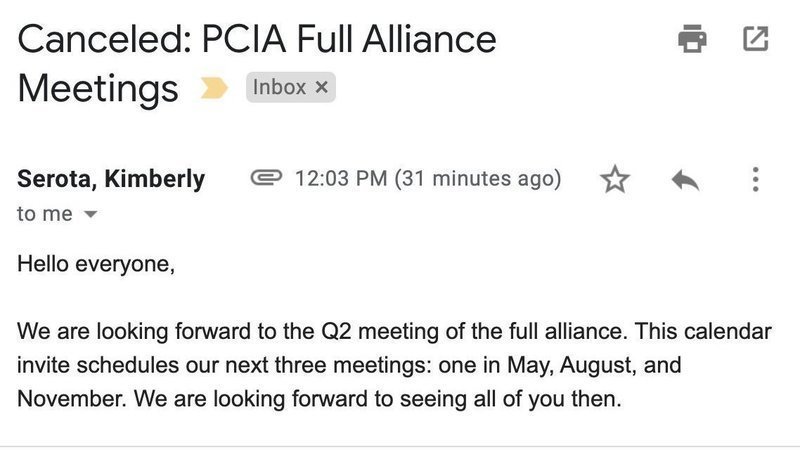Toggle the yellow importance marker
This screenshot has height=450, width=800.
[x=214, y=89]
